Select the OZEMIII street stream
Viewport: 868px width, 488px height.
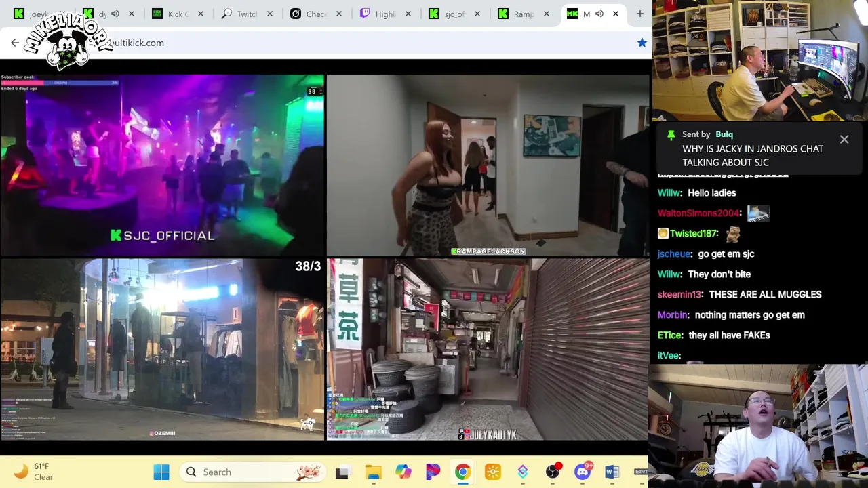click(x=162, y=349)
